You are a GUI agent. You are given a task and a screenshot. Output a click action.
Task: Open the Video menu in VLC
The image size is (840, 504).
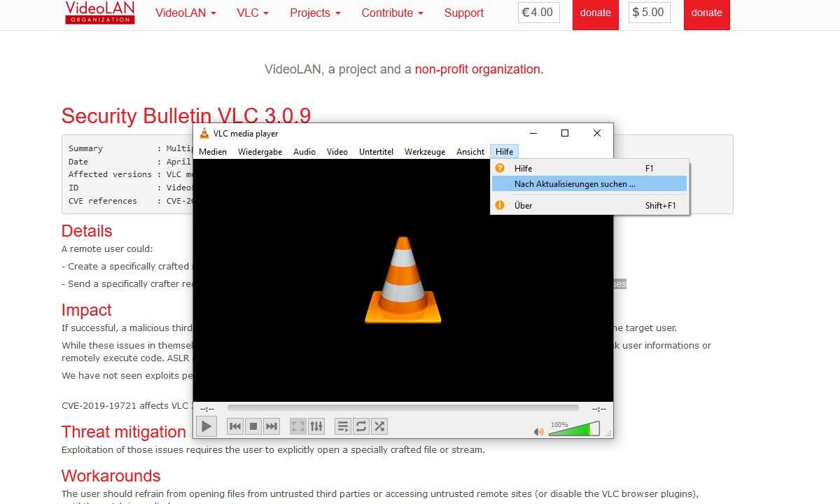point(337,151)
